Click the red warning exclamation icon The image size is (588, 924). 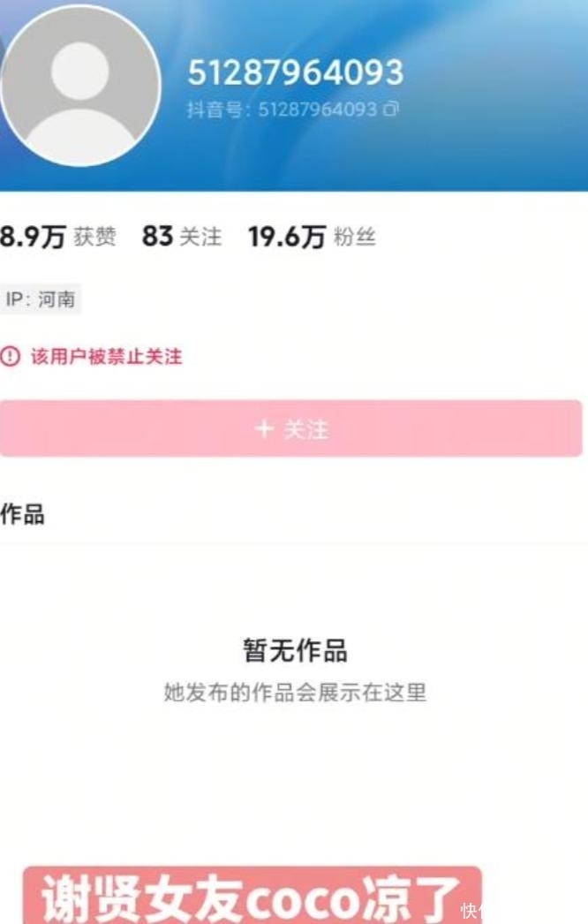(x=10, y=357)
